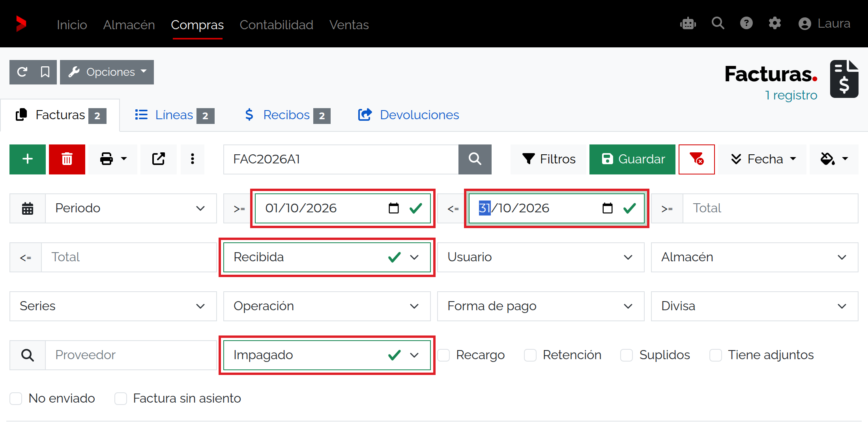Image resolution: width=868 pixels, height=431 pixels.
Task: Open the Fecha sort dropdown
Action: pos(763,159)
